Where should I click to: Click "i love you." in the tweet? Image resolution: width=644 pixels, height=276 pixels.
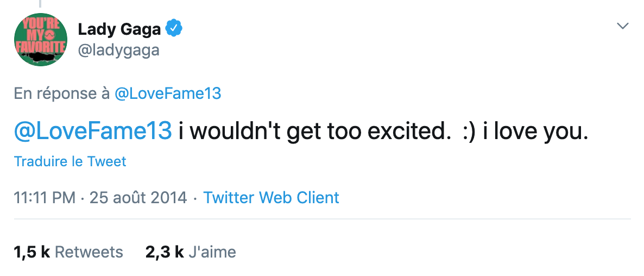point(535,131)
